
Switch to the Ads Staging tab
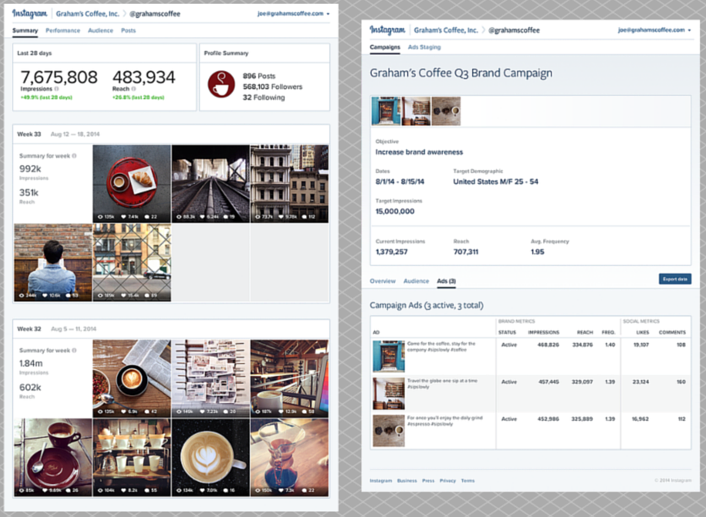pos(424,47)
